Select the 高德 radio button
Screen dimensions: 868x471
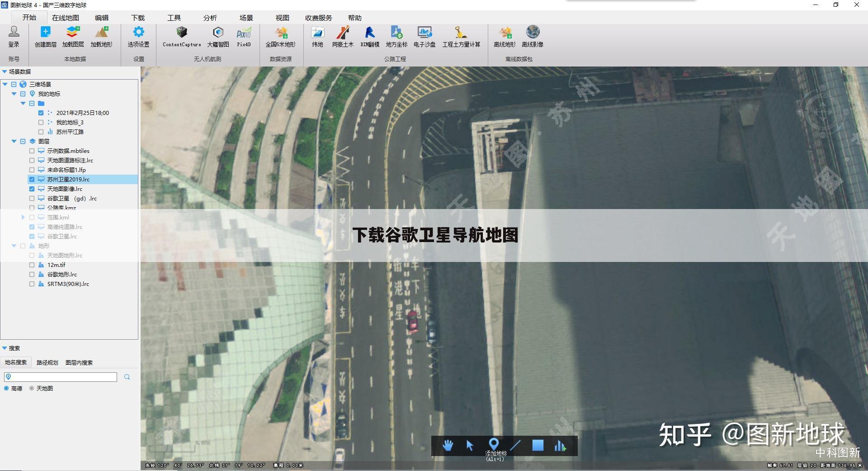pyautogui.click(x=6, y=388)
